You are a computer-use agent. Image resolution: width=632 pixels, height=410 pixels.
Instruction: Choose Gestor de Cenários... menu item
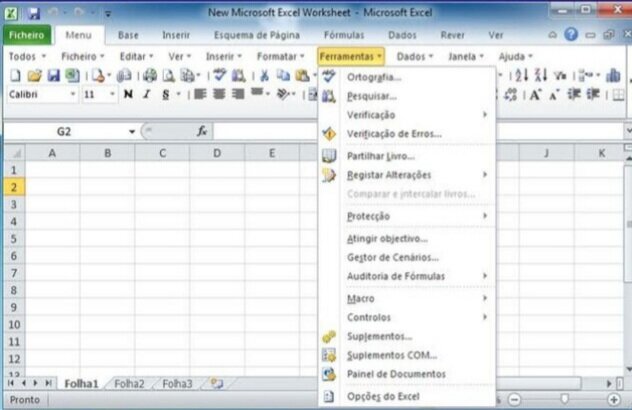[407, 257]
